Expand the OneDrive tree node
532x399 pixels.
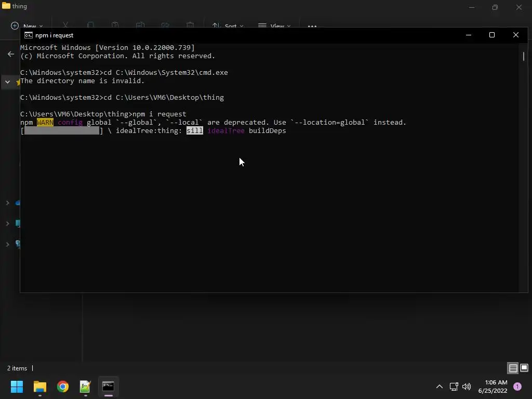(7, 203)
